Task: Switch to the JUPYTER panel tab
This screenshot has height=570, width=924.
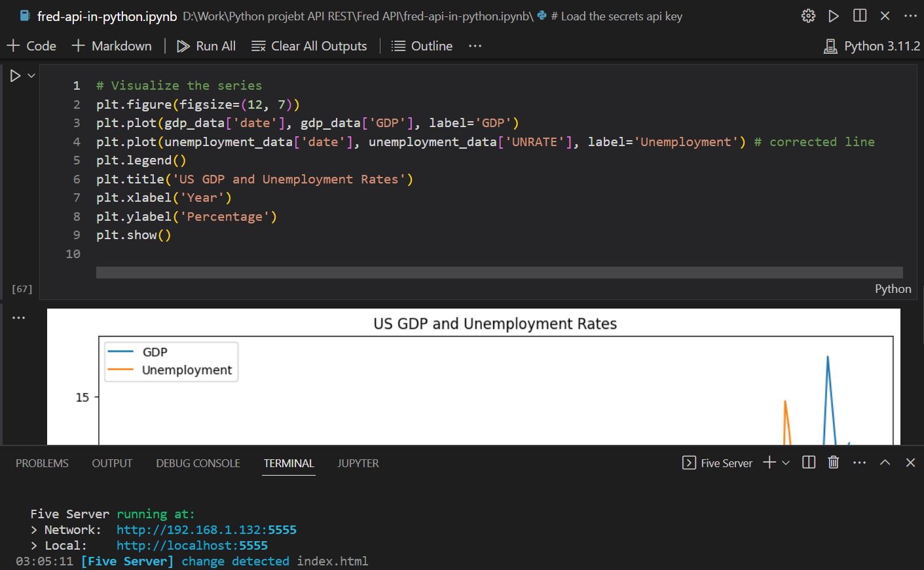Action: [358, 463]
